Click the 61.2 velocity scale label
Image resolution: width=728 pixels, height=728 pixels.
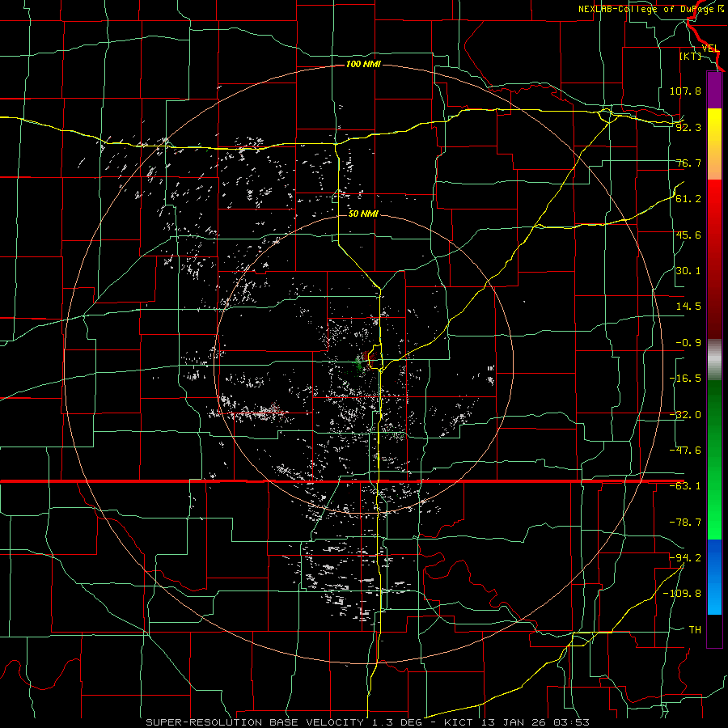click(x=688, y=199)
